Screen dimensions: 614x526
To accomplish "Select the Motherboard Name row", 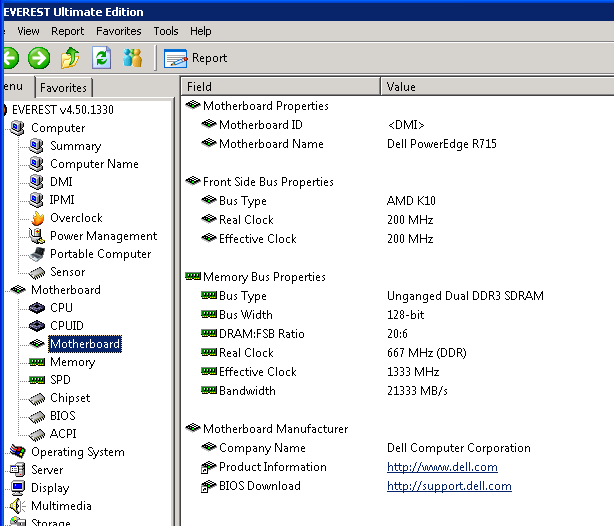I will pyautogui.click(x=397, y=144).
